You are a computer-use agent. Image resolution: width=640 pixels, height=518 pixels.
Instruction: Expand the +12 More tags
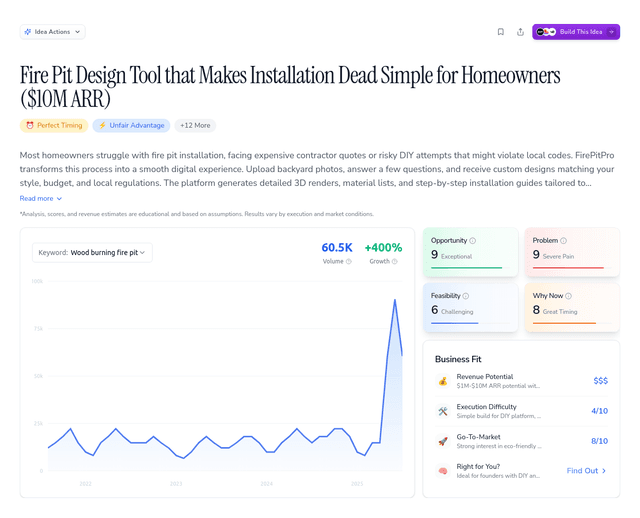(195, 126)
